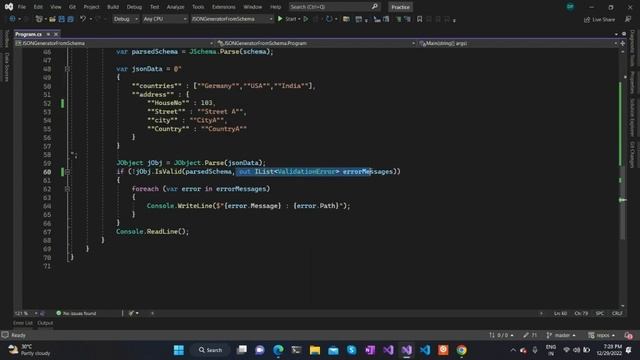Open the Git menu
This screenshot has width=640, height=360.
[72, 7]
